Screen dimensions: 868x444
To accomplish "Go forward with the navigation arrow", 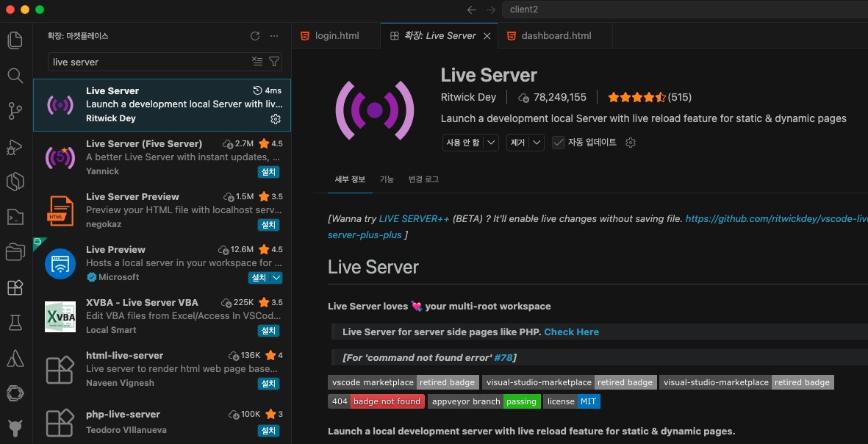I will tap(490, 10).
